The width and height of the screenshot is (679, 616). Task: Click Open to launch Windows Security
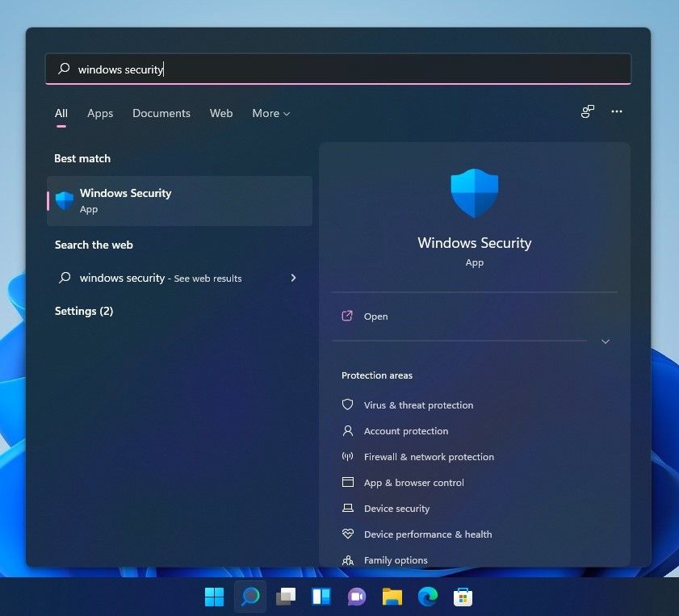point(375,316)
